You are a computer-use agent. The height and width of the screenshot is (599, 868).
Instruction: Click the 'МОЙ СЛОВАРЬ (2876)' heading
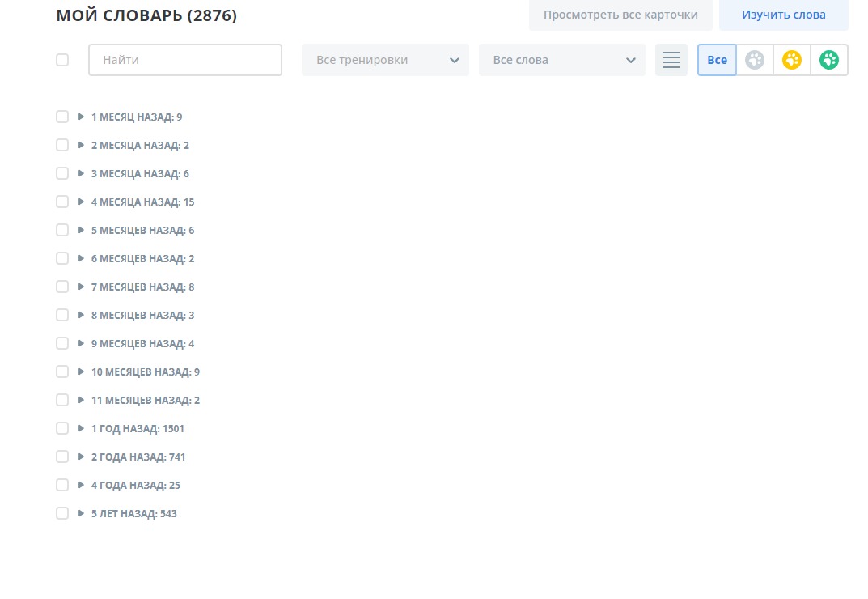point(146,15)
